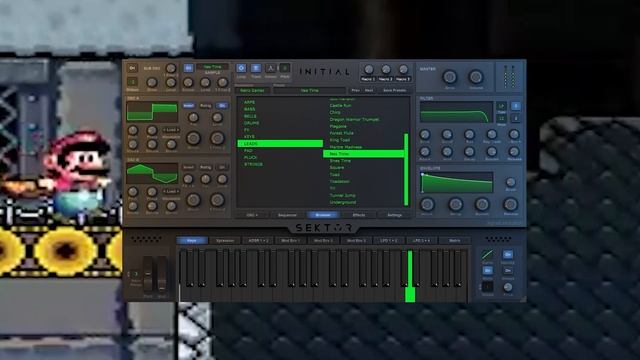This screenshot has width=640, height=360.
Task: Click the Envelope panel's large Attack knob
Action: coord(427,204)
